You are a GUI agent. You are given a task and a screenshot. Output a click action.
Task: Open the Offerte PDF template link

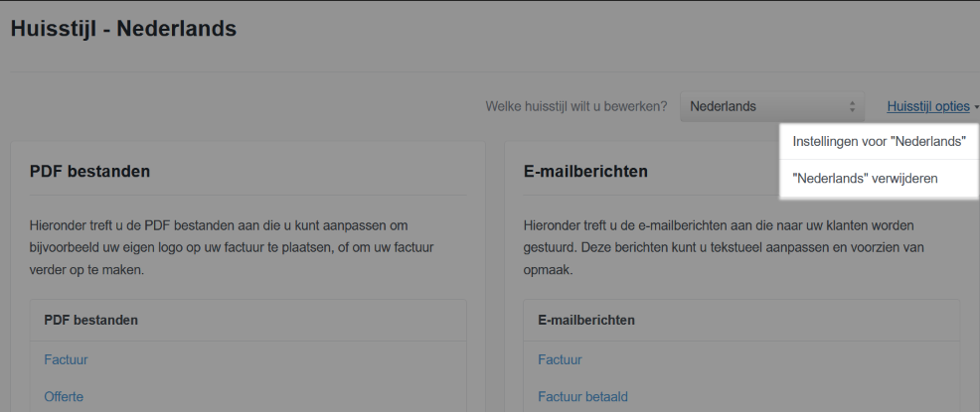point(64,396)
